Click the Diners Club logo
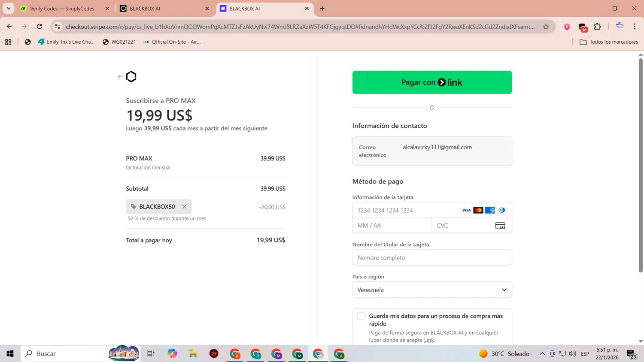 501,210
